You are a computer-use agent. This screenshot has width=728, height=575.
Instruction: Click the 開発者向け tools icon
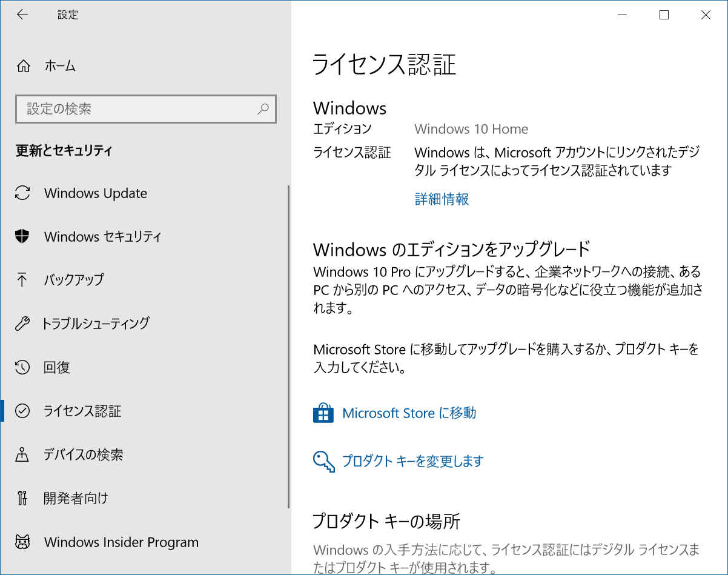[x=22, y=498]
